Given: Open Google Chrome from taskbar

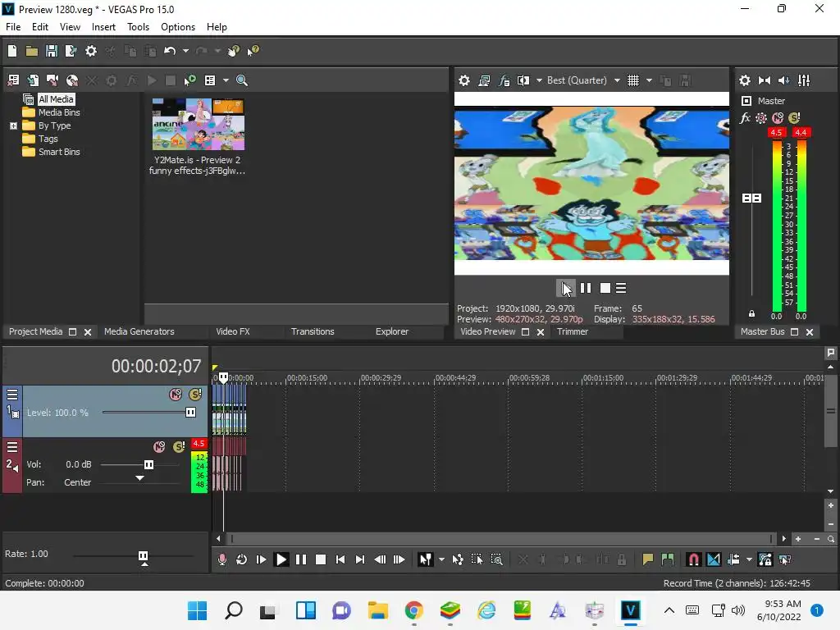Looking at the screenshot, I should coord(413,610).
